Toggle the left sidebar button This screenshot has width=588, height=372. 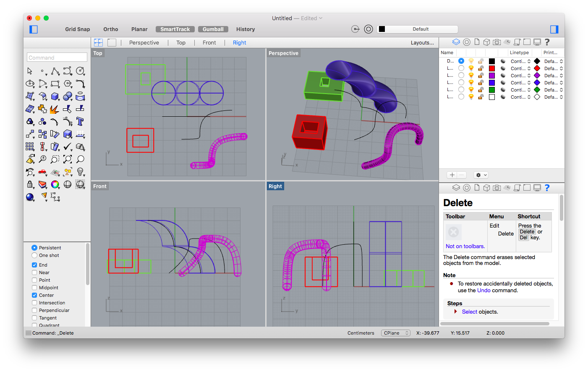(34, 29)
